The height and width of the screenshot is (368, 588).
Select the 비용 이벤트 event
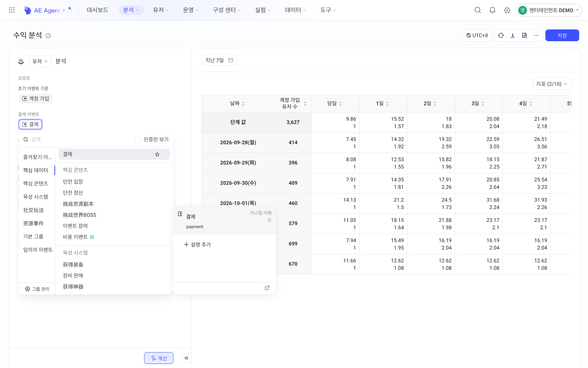[x=114, y=237]
